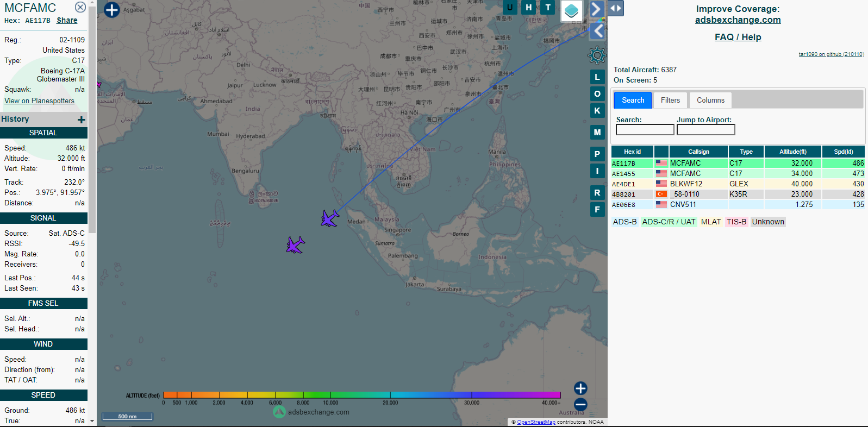
Task: Toggle the sidebar with the double-arrow button
Action: coord(615,8)
